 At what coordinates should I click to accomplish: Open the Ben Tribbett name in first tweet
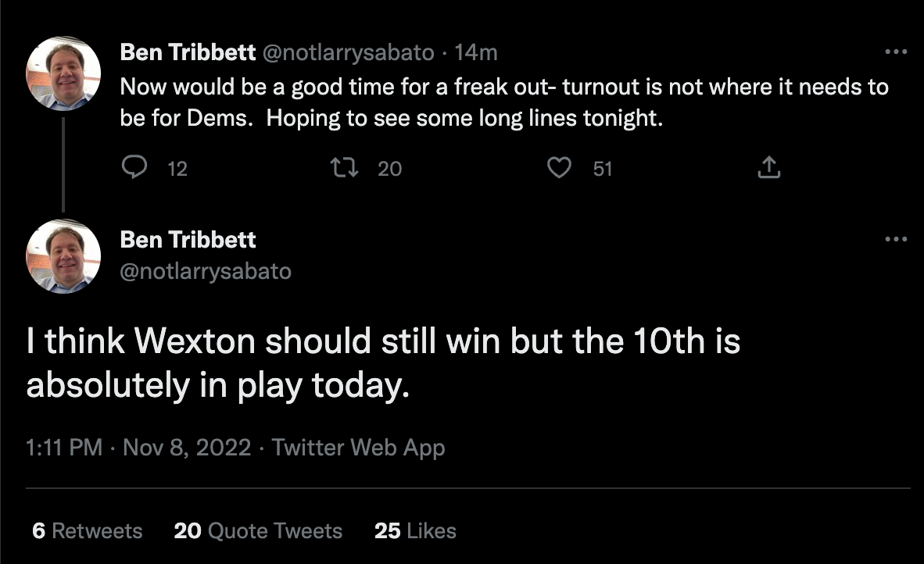(x=188, y=52)
